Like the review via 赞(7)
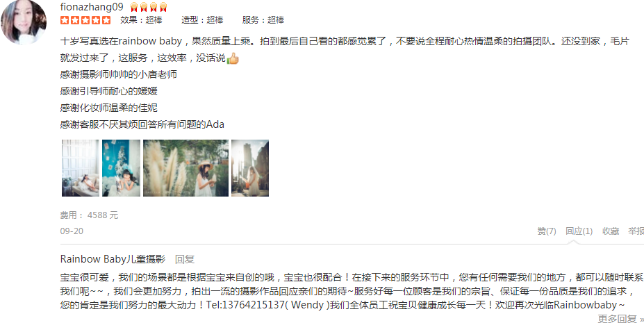This screenshot has height=323, width=644. coord(547,231)
